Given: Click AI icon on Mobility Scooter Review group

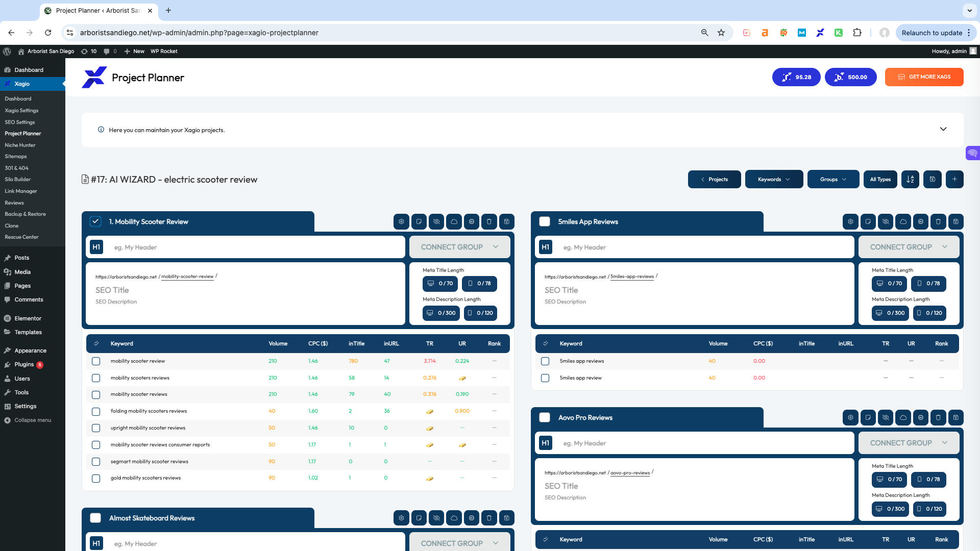Looking at the screenshot, I should [x=472, y=222].
